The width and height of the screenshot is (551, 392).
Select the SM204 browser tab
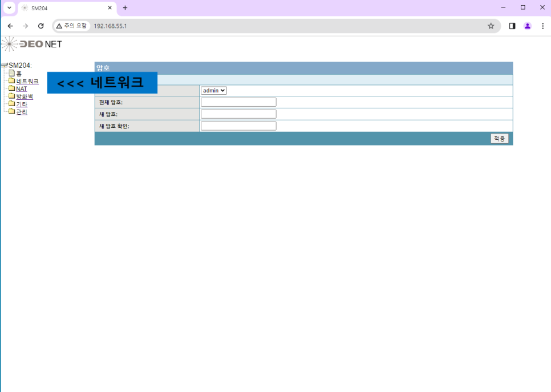coord(67,8)
